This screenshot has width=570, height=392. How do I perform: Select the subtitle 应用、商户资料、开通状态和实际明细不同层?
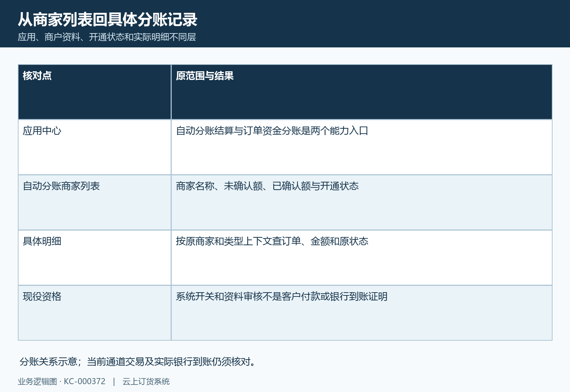click(107, 37)
